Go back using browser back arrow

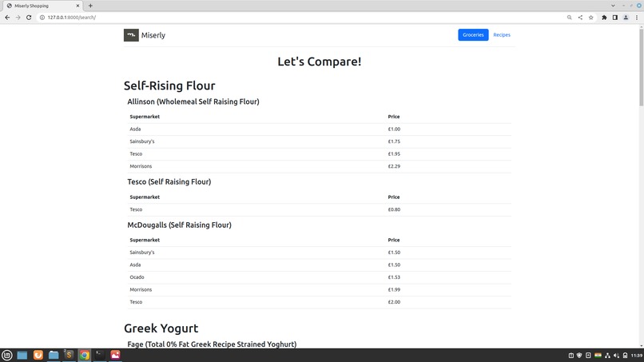[7, 18]
